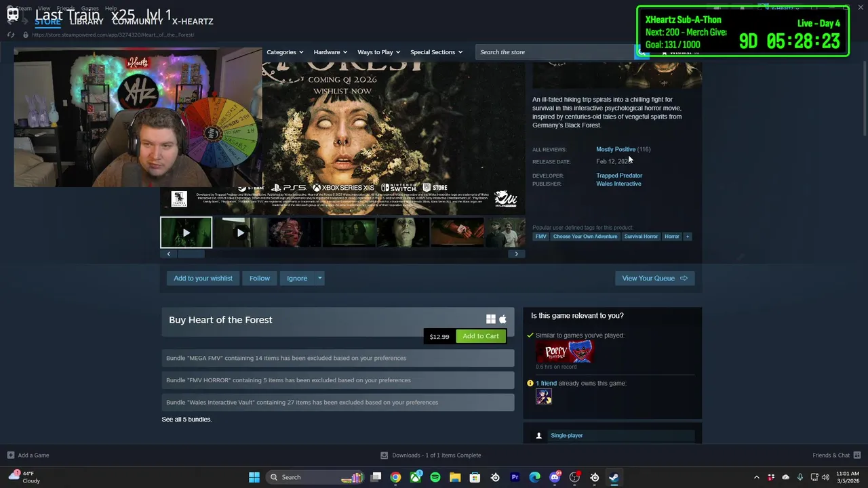Image resolution: width=868 pixels, height=488 pixels.
Task: Open volume control in system tray
Action: pyautogui.click(x=825, y=477)
